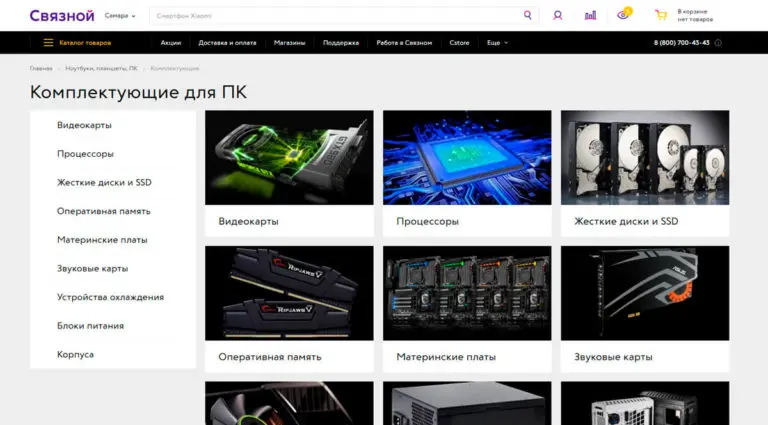Open the blue processor chip image

click(467, 158)
